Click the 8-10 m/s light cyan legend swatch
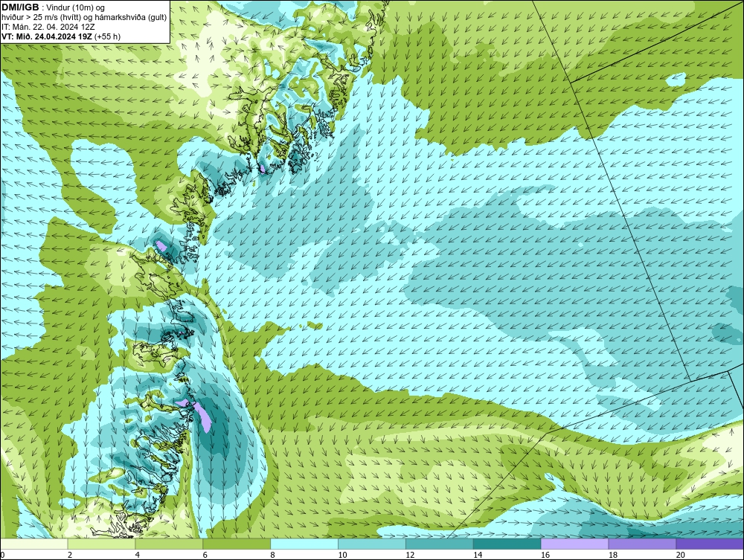 coord(304,544)
